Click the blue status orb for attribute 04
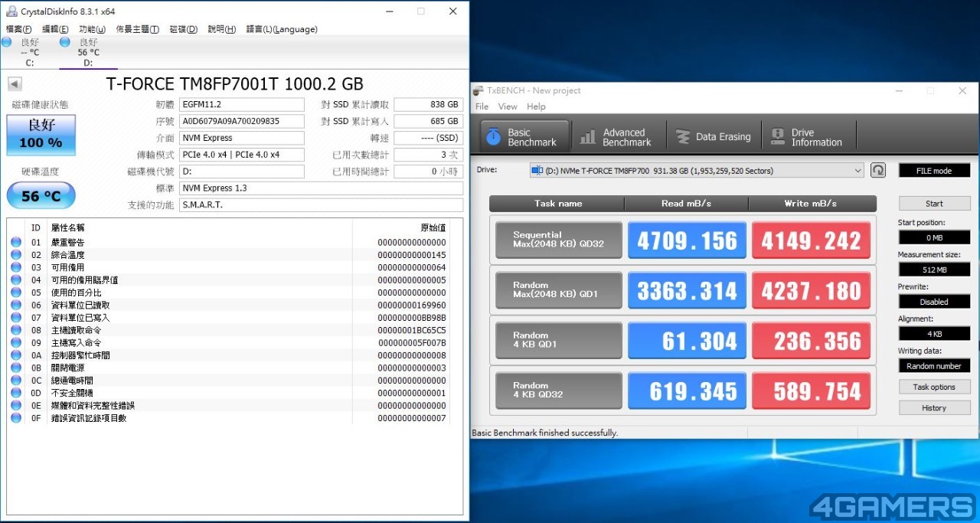The width and height of the screenshot is (980, 523). (16, 280)
